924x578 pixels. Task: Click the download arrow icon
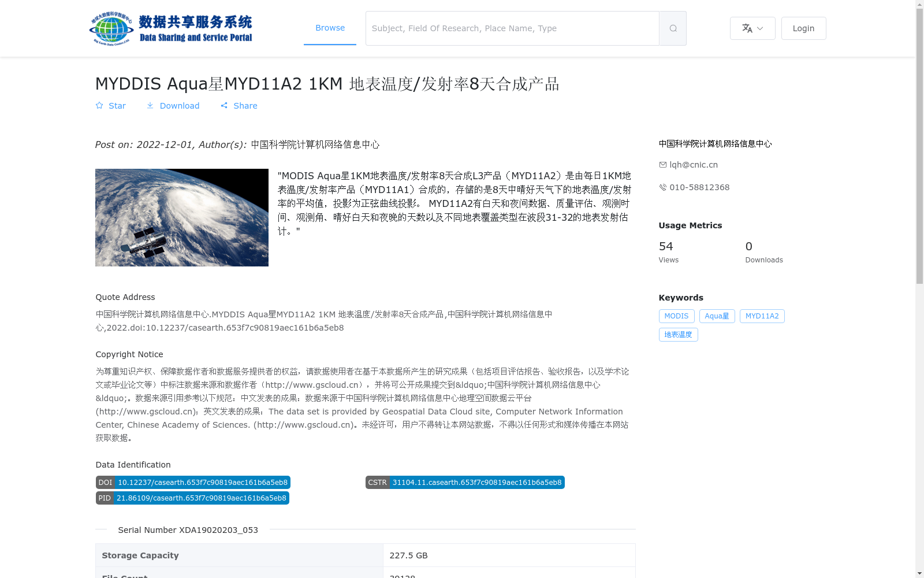point(150,105)
